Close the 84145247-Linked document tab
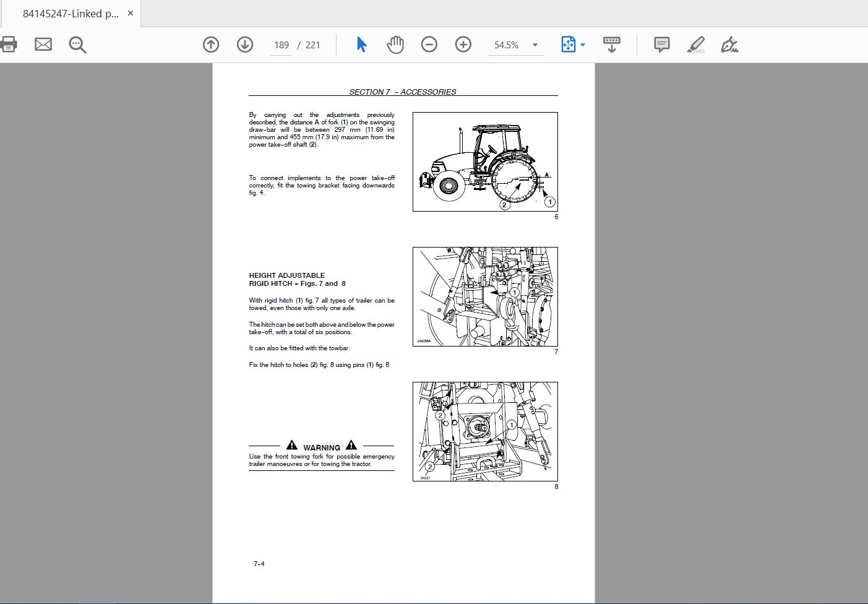Viewport: 868px width, 604px height. pos(130,13)
